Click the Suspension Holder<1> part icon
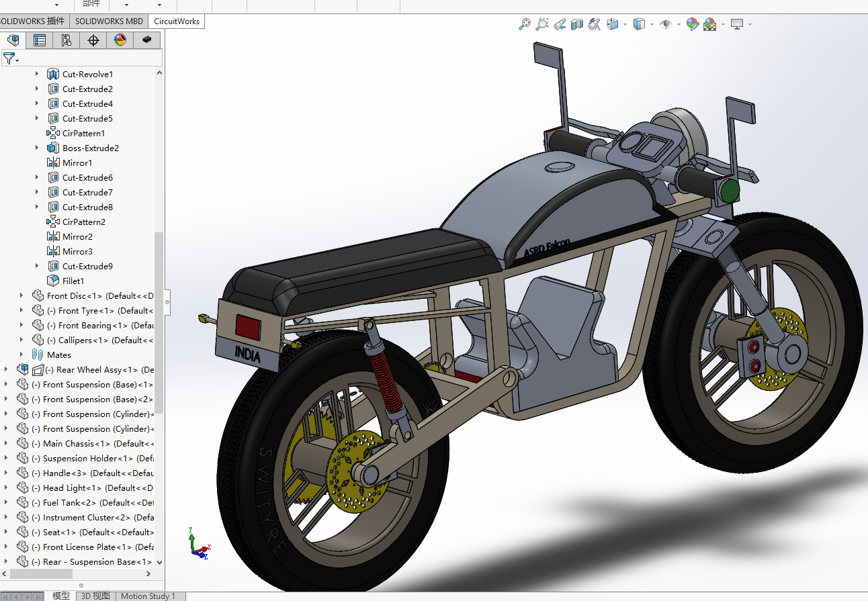868x601 pixels. (23, 458)
